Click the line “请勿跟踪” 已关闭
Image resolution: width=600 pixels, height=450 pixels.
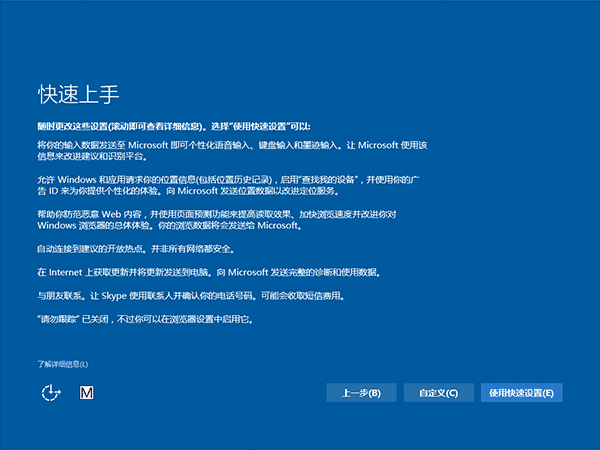point(145,319)
